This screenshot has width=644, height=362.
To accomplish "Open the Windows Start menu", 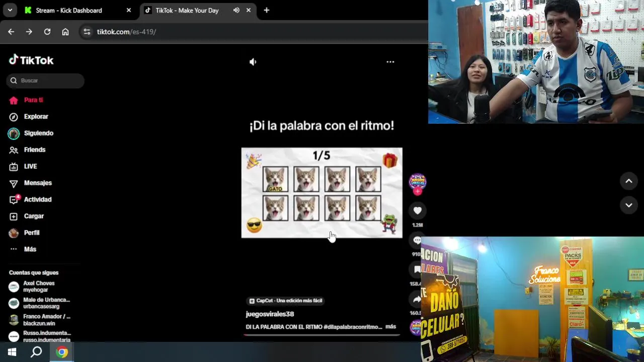I will (x=12, y=352).
